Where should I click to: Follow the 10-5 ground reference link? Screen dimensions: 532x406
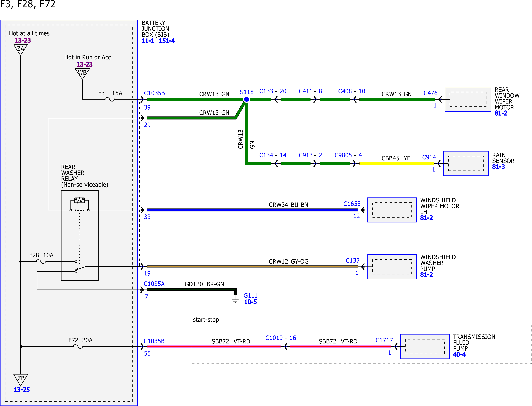click(250, 302)
